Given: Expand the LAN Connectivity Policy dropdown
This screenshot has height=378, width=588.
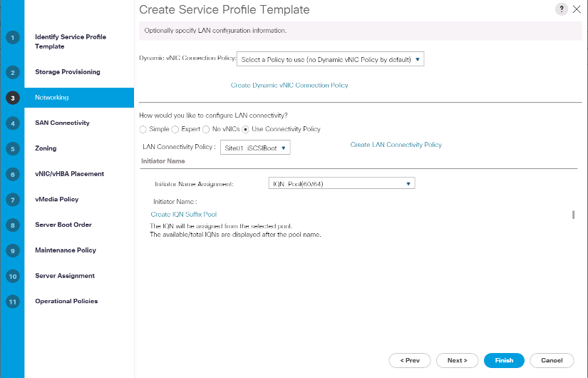Looking at the screenshot, I should tap(255, 148).
